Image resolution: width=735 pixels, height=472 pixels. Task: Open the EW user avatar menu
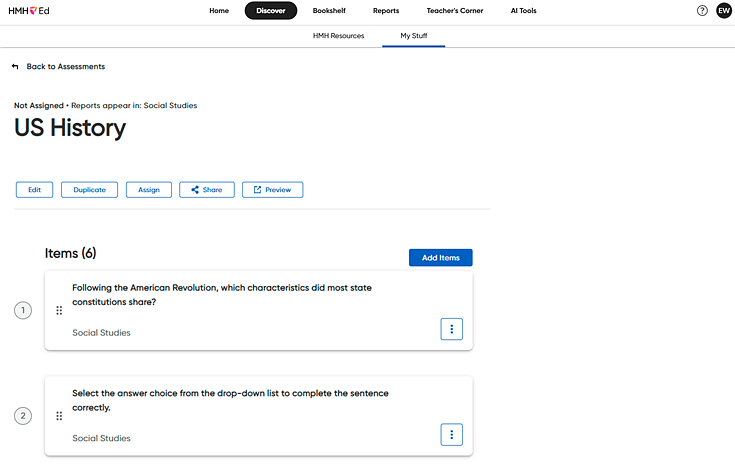tap(724, 11)
